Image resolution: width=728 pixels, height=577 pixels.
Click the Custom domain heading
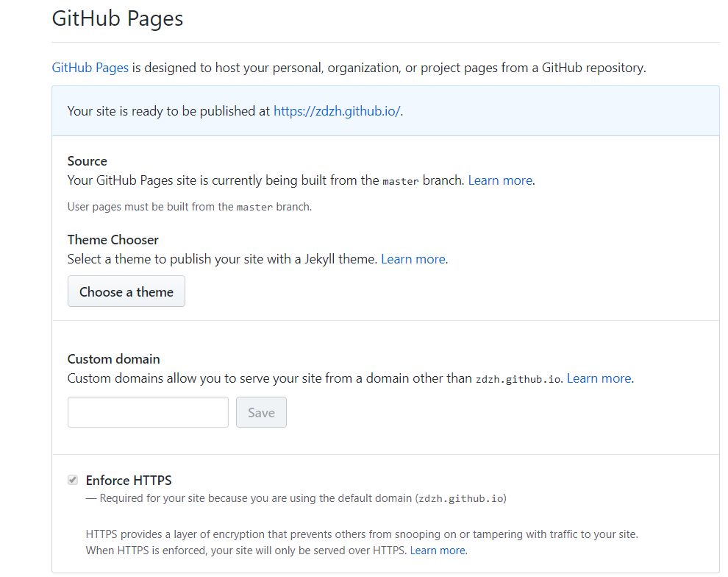coord(114,359)
